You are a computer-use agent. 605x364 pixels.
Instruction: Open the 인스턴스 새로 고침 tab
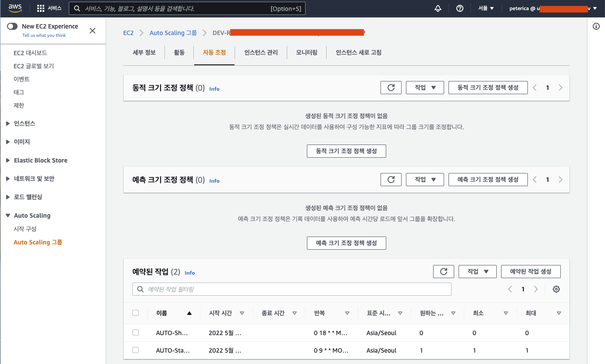pyautogui.click(x=359, y=53)
